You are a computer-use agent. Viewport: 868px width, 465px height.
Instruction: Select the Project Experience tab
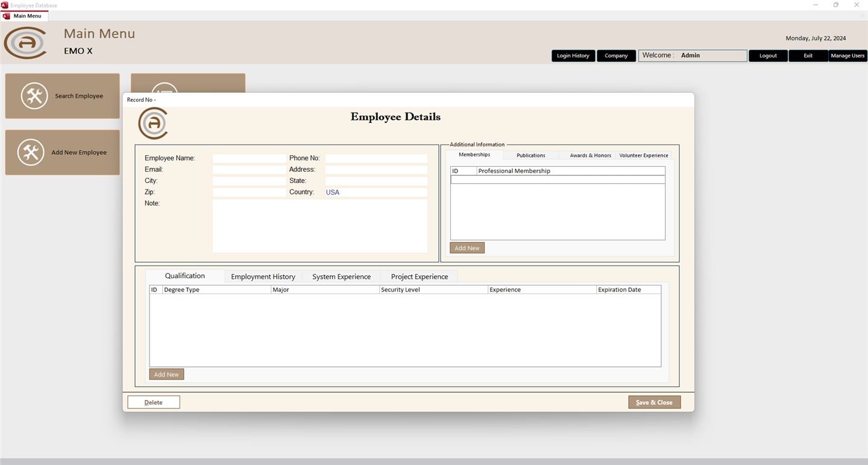pos(420,276)
